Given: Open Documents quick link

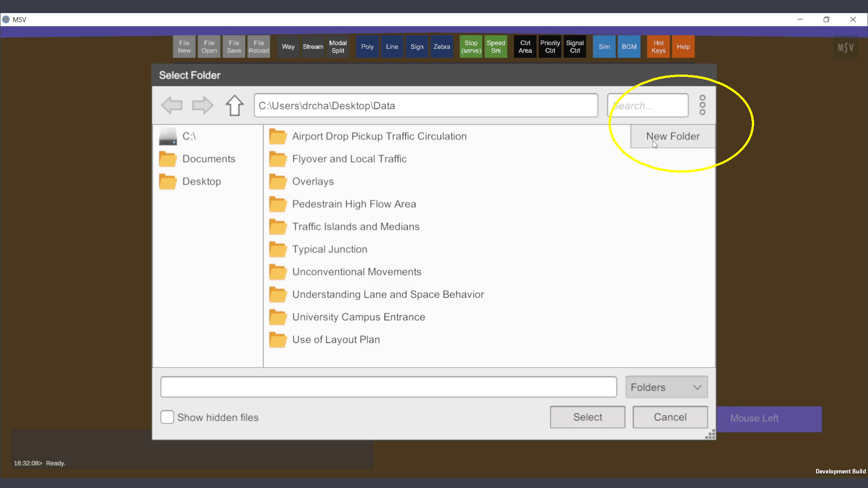Looking at the screenshot, I should (208, 159).
